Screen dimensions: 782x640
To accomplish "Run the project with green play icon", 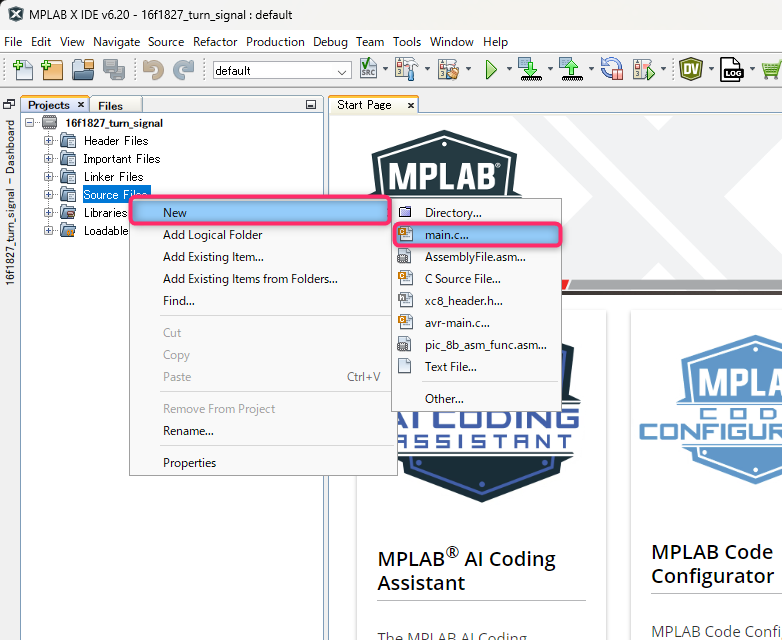I will click(491, 69).
